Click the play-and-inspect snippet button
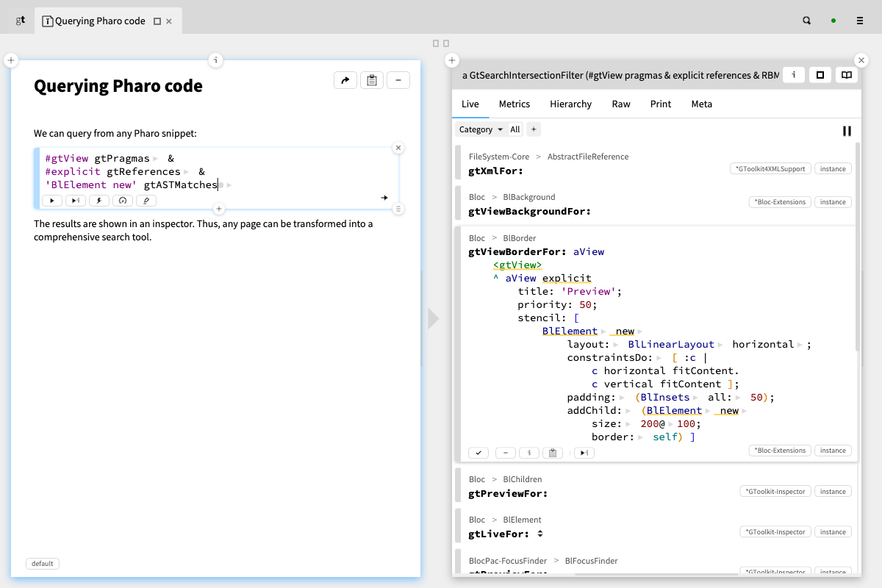Viewport: 882px width, 588px height. (76, 200)
